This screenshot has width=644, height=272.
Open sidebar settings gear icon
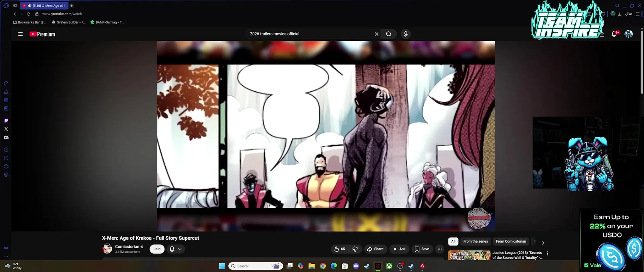(x=6, y=175)
